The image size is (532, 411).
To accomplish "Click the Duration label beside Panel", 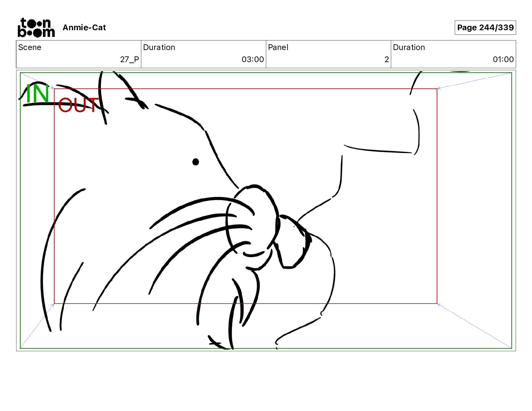I will coord(409,47).
